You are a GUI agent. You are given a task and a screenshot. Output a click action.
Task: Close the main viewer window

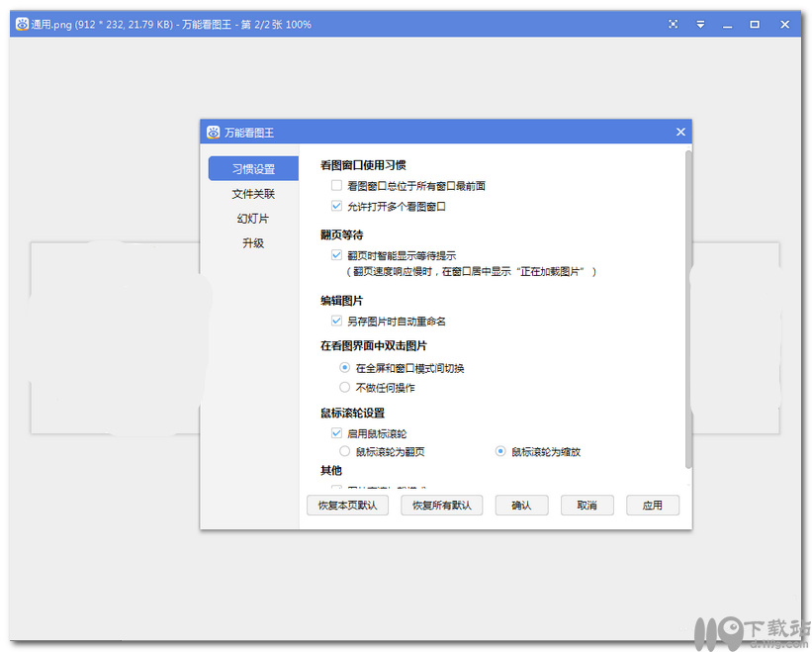tap(784, 25)
